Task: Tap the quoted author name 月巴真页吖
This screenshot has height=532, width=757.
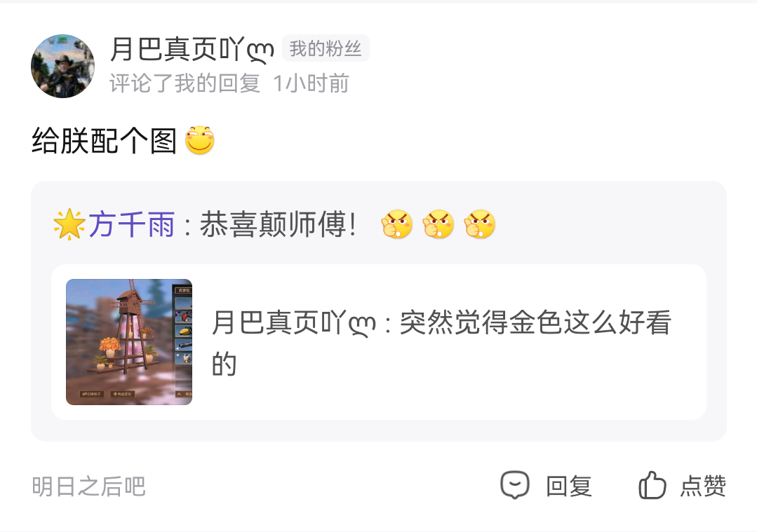Action: click(x=293, y=322)
